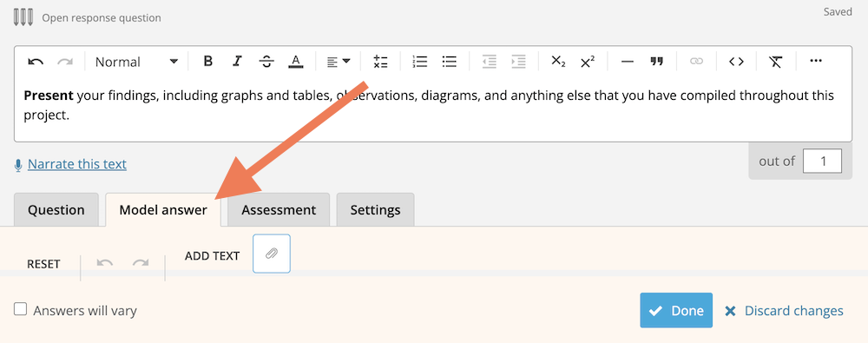Viewport: 868px width, 343px height.
Task: Apply strikethrough formatting
Action: tap(266, 62)
